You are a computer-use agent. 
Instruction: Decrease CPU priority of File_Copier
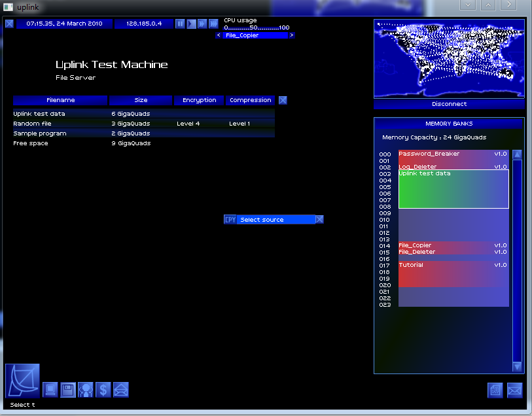tap(219, 35)
